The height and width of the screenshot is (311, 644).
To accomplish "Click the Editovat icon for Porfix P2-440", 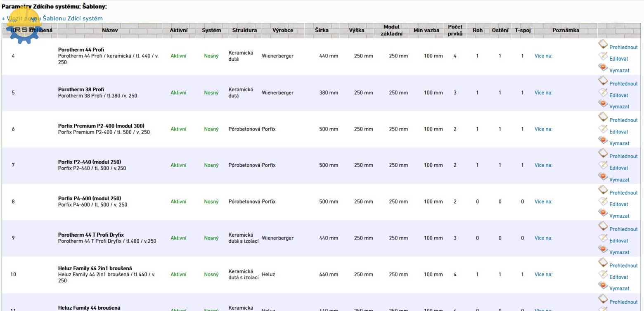I will click(603, 166).
